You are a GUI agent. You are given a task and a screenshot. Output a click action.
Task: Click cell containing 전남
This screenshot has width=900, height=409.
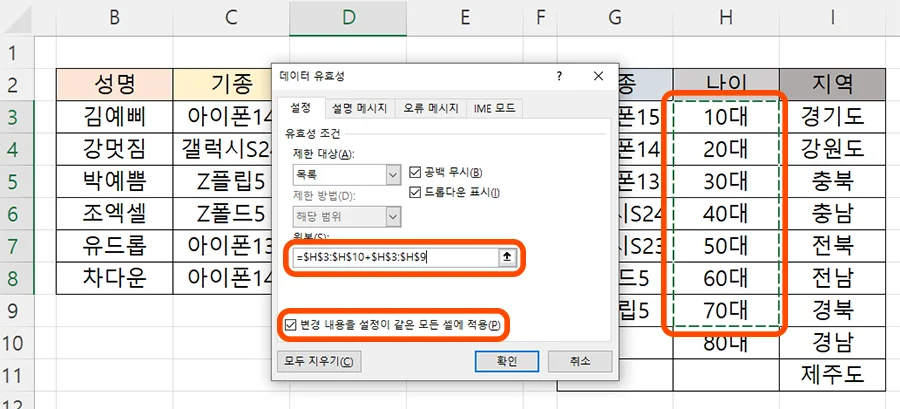[832, 278]
